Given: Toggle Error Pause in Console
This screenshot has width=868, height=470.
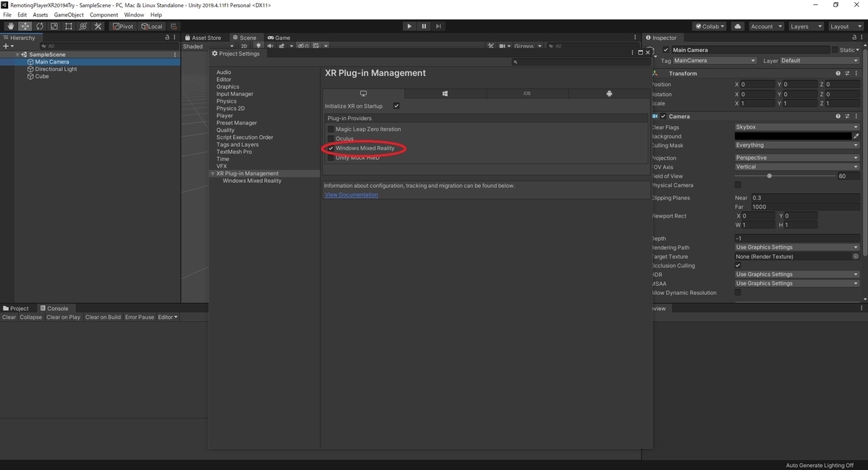Looking at the screenshot, I should click(140, 317).
